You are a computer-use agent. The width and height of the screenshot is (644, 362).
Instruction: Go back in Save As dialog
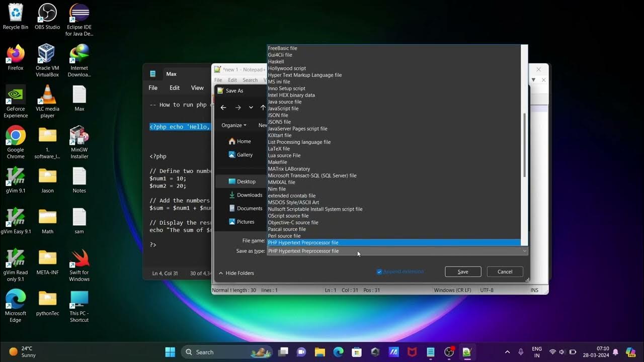223,108
